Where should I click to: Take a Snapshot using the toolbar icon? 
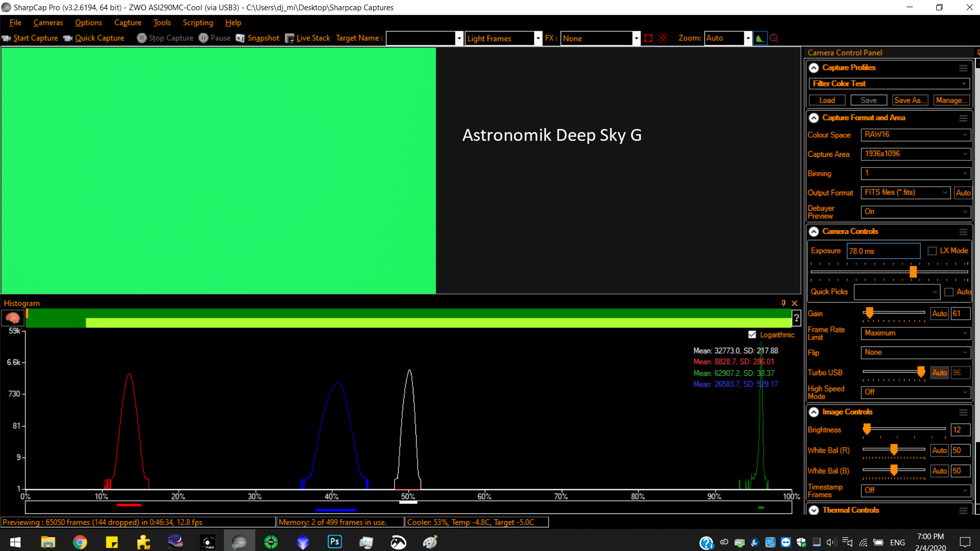pos(240,38)
